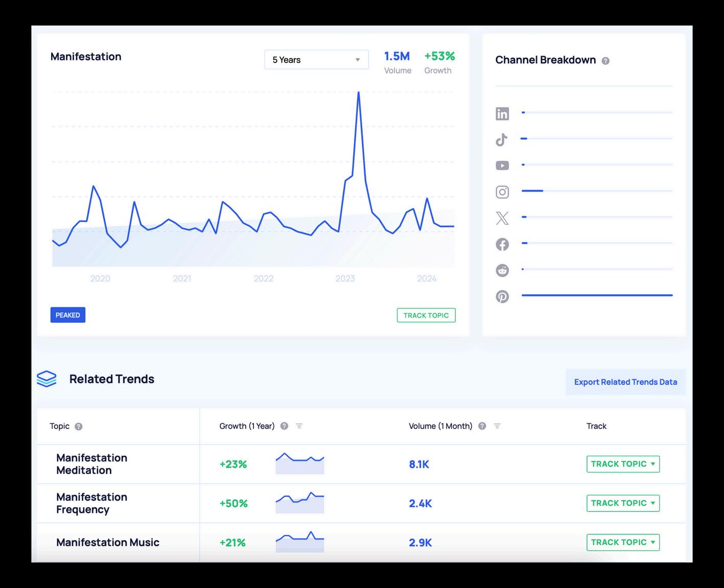
Task: Click the Pinterest channel share bar
Action: click(597, 295)
